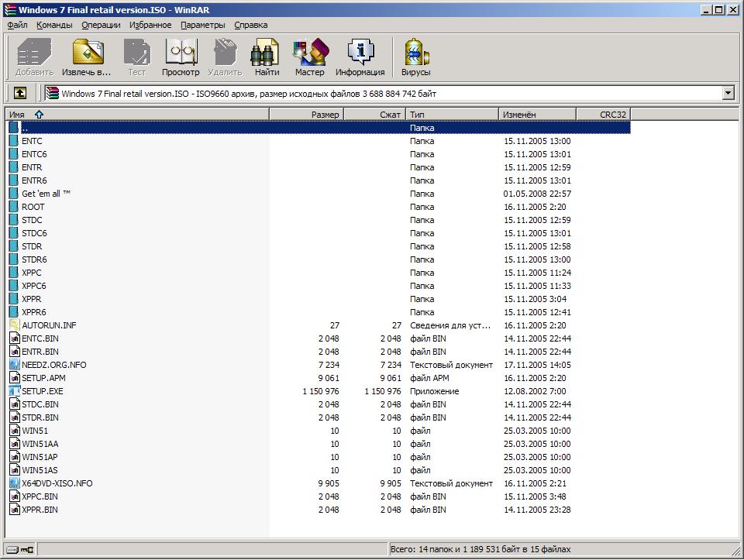Click the STDC folder icon

point(14,220)
